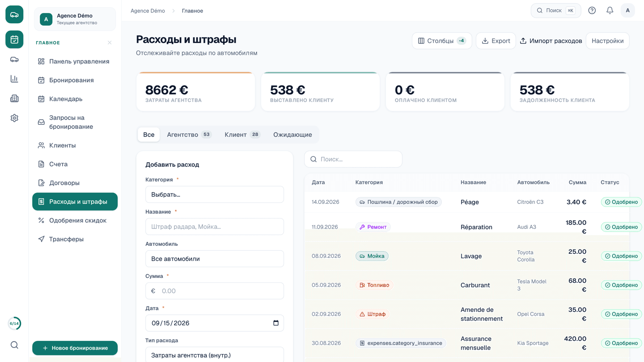Open the user avatar 'A' menu
The width and height of the screenshot is (644, 362).
tap(628, 11)
